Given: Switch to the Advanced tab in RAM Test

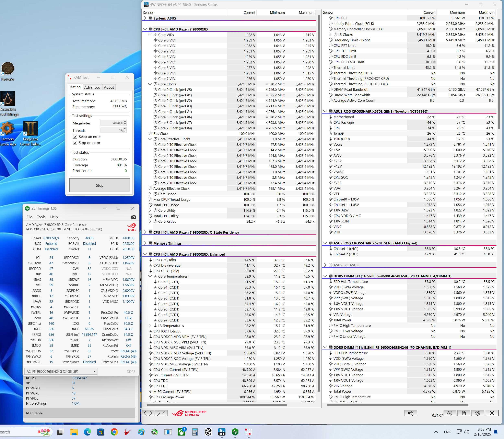Looking at the screenshot, I should [x=92, y=87].
